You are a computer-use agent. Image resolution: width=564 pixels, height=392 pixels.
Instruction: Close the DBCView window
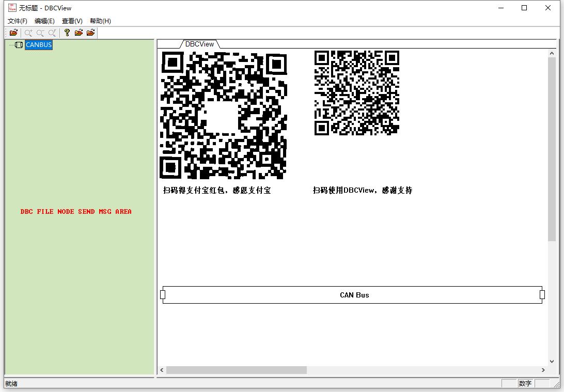[548, 8]
